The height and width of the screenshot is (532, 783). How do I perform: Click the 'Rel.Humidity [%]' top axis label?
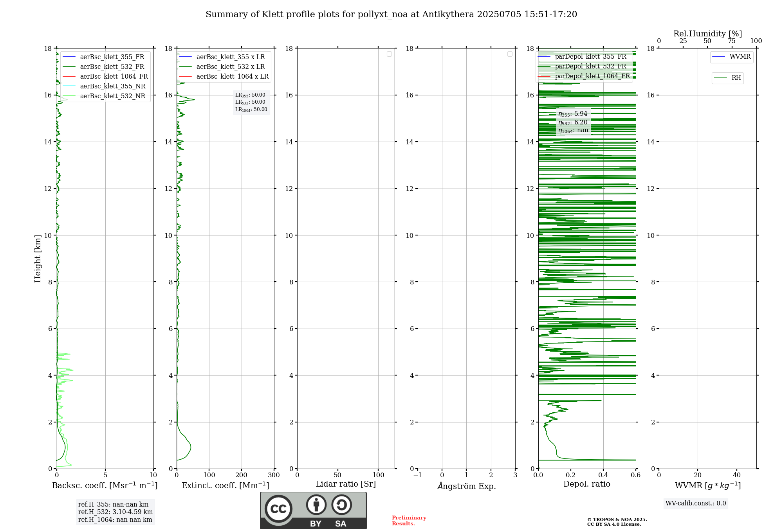click(x=707, y=34)
